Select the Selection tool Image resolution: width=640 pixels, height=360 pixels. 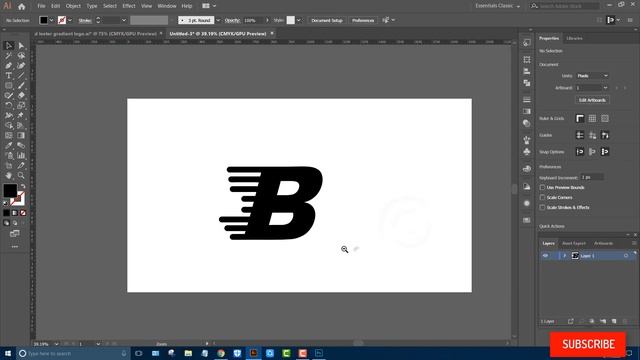[x=9, y=46]
